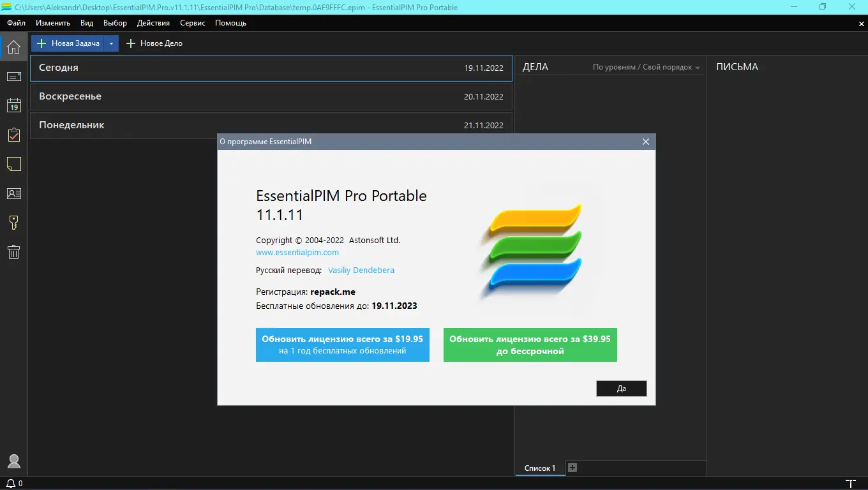This screenshot has height=490, width=868.
Task: Click the Новое Дело button
Action: click(x=154, y=43)
